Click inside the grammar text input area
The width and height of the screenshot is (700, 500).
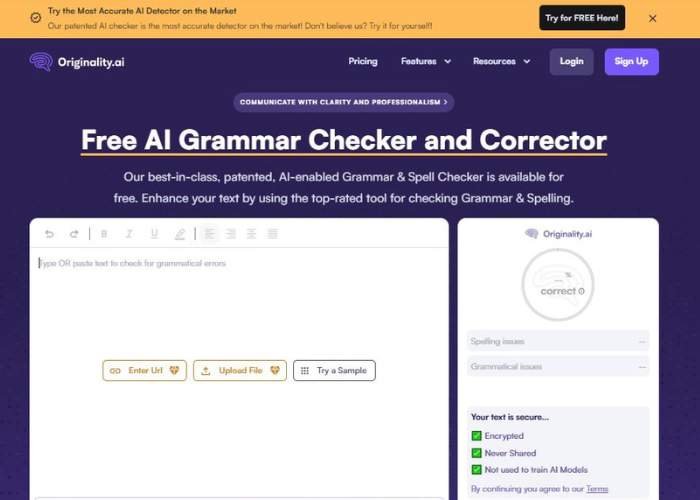click(240, 300)
